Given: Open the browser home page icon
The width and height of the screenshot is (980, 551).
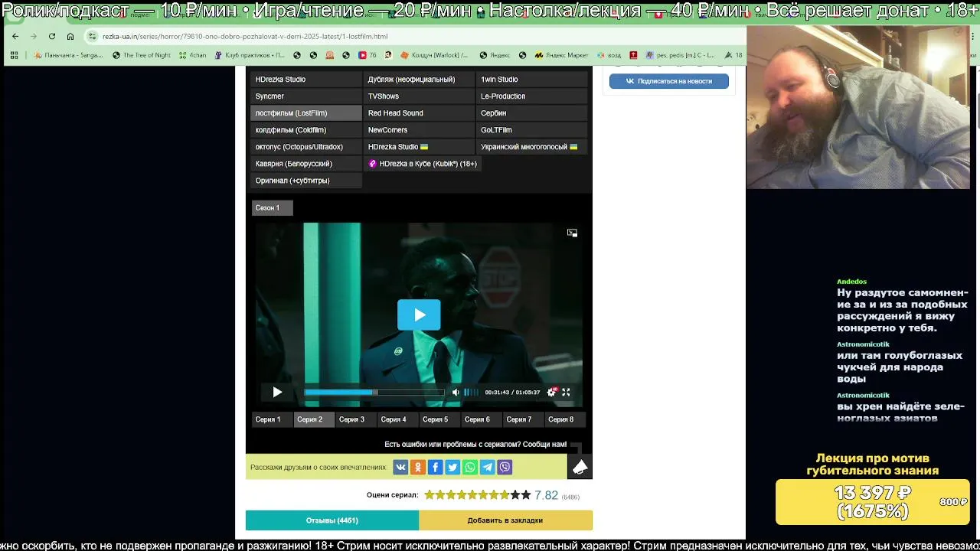Looking at the screenshot, I should pyautogui.click(x=70, y=36).
